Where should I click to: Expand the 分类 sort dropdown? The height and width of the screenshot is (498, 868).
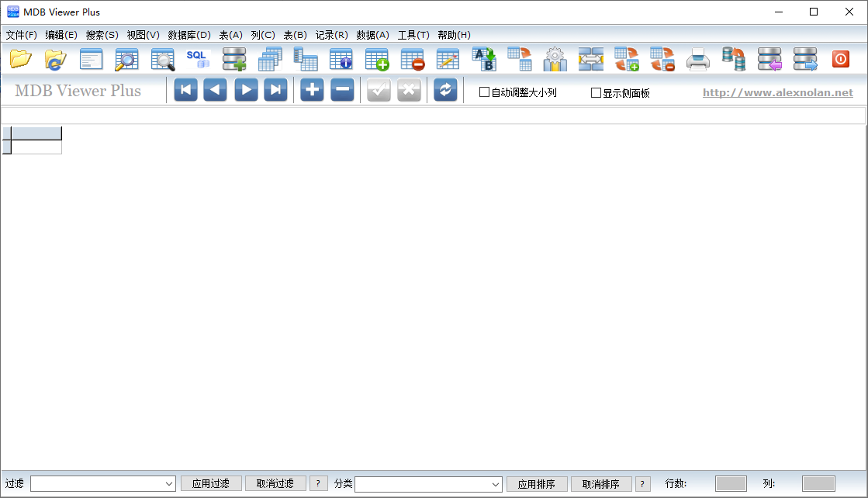(496, 484)
